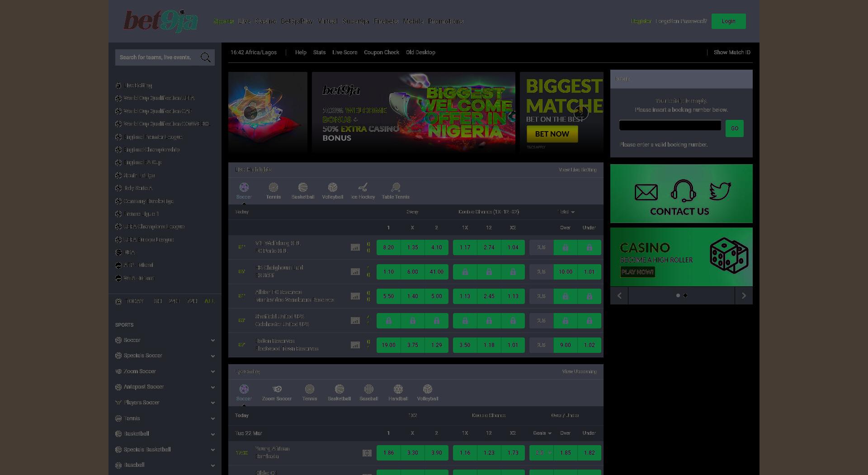Select Volleyball icon in Live Highlights
The height and width of the screenshot is (475, 868).
point(333,187)
